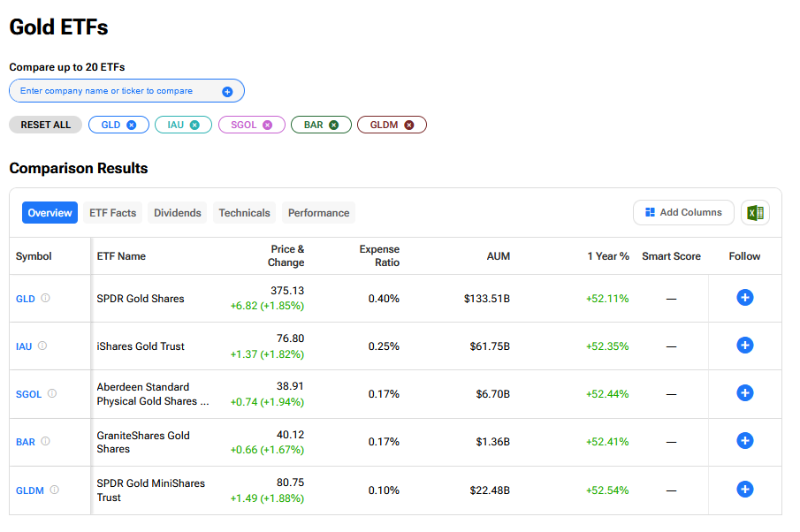Sort by the AUM column header
The image size is (800, 532).
pyautogui.click(x=498, y=256)
